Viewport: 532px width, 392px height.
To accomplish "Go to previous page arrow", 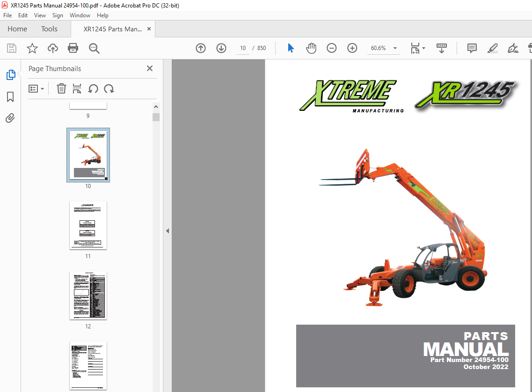I will [x=201, y=48].
